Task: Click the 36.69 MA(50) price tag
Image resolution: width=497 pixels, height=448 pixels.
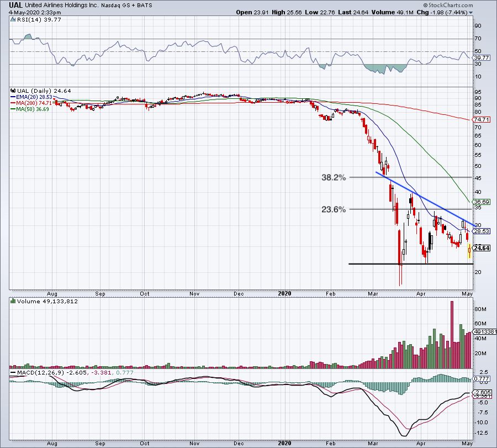Action: coord(483,202)
